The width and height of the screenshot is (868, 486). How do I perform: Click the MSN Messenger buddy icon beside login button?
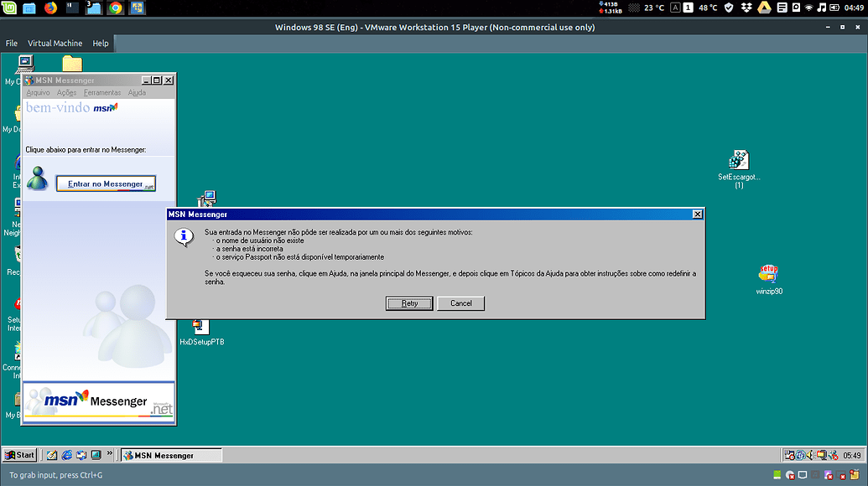click(37, 179)
